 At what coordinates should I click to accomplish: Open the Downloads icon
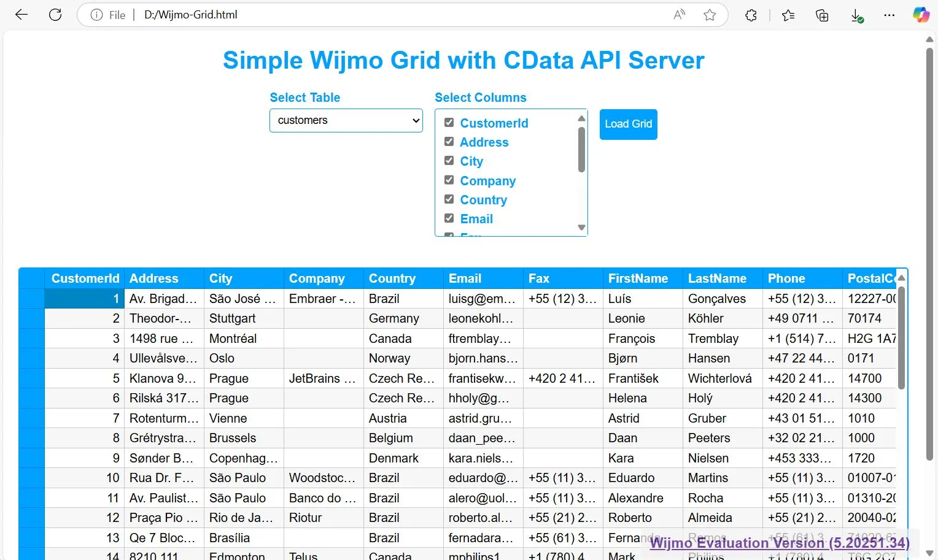click(856, 15)
